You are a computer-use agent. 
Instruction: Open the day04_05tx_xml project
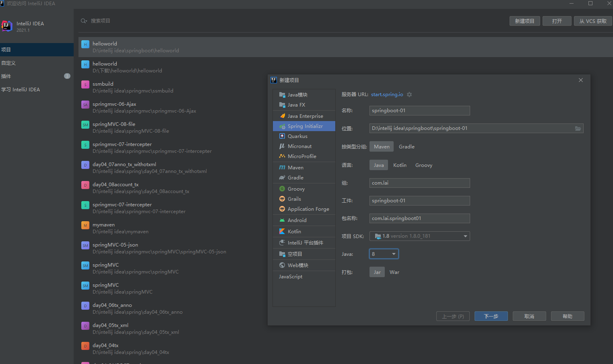coord(173,329)
